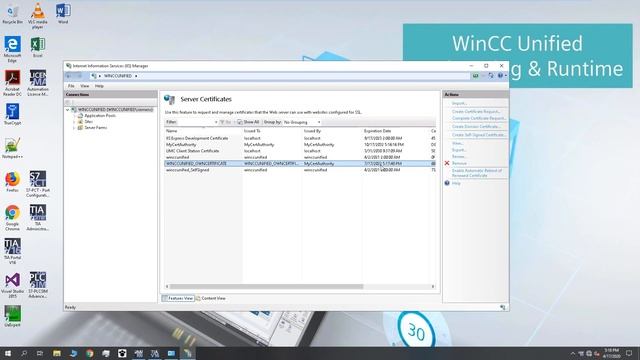Screen dimensions: 640x360
Task: Click Create Self-Signed Certificate link
Action: point(479,135)
